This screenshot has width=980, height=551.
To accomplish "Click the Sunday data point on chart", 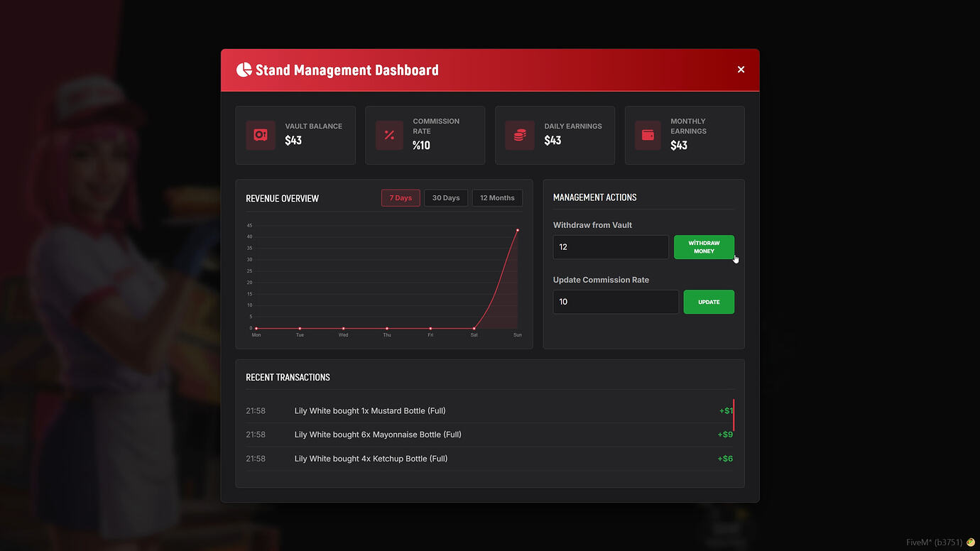I will tap(518, 230).
